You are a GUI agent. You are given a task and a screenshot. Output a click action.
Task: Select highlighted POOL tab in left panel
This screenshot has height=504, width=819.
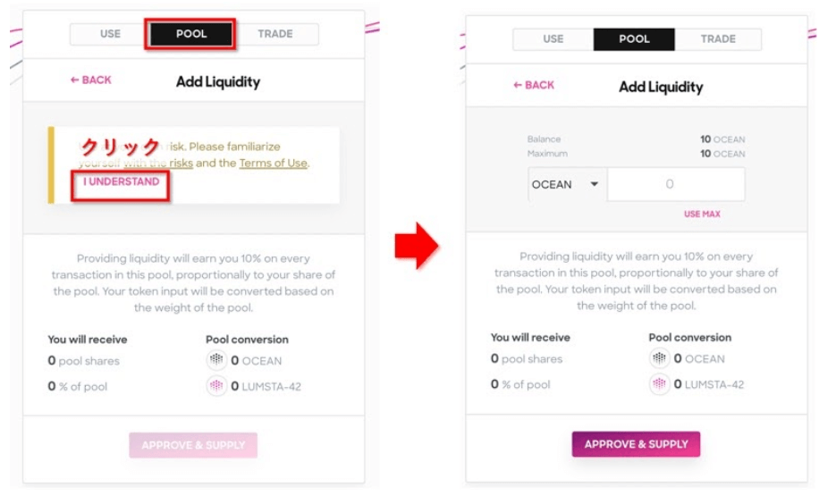[x=191, y=34]
